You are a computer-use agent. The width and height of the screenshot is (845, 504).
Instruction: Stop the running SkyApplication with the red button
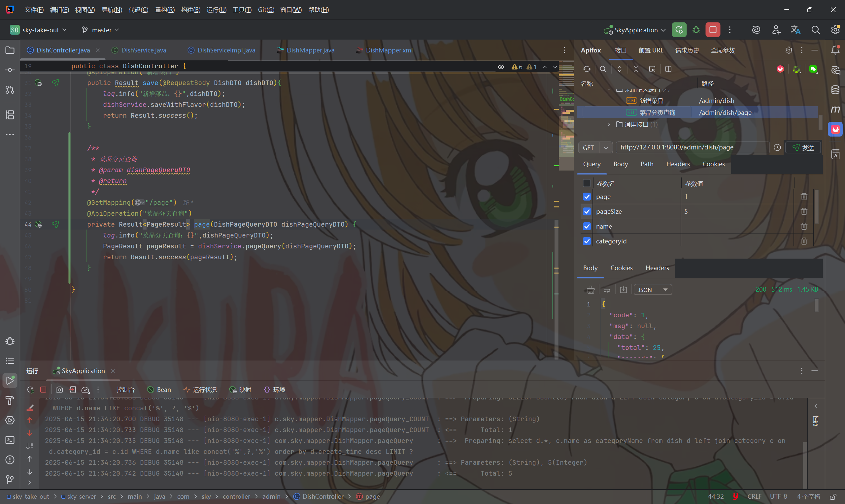(713, 30)
